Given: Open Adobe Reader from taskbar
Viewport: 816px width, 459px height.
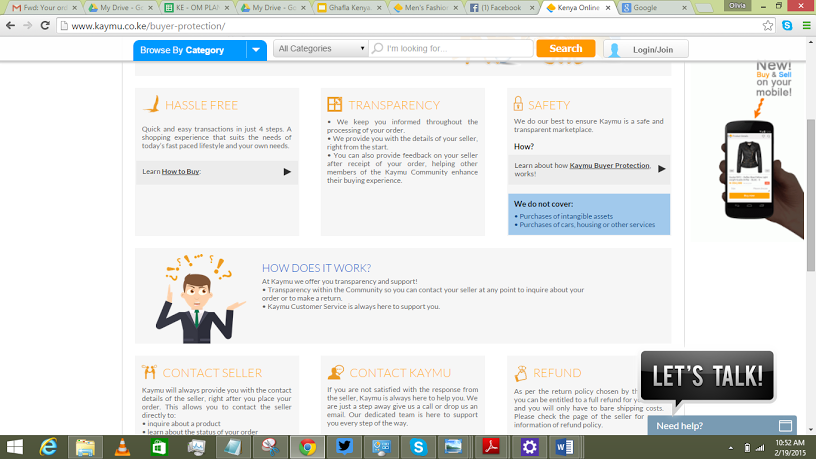Looking at the screenshot, I should click(492, 447).
